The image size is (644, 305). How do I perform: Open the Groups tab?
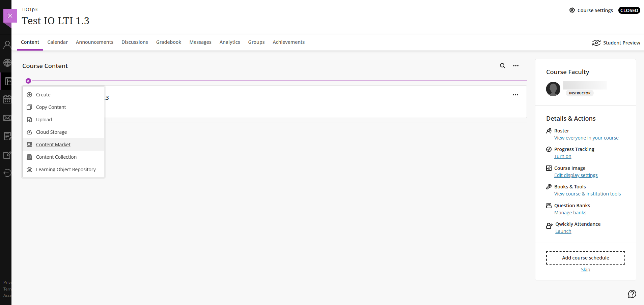[x=256, y=42]
